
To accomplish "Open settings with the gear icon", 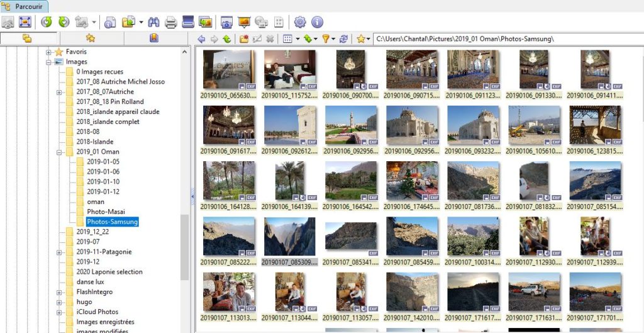I will [x=300, y=22].
